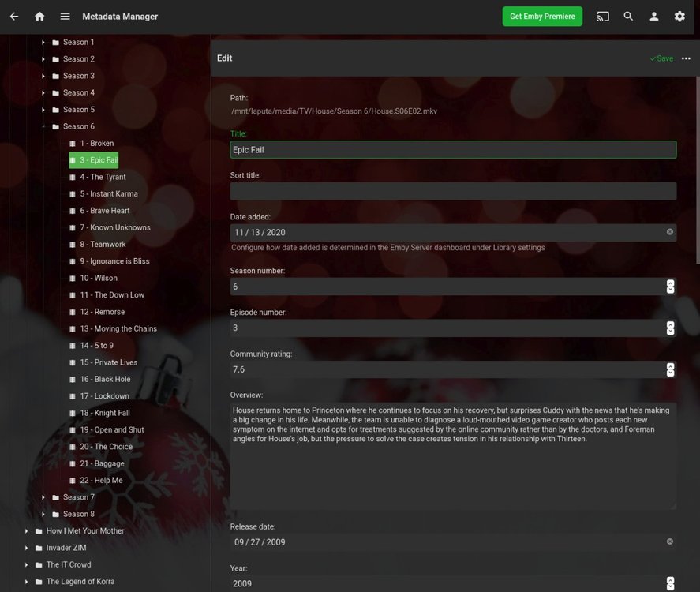Screen dimensions: 700x592
Task: Select episode 4 - The Tyrant
Action: [x=103, y=177]
